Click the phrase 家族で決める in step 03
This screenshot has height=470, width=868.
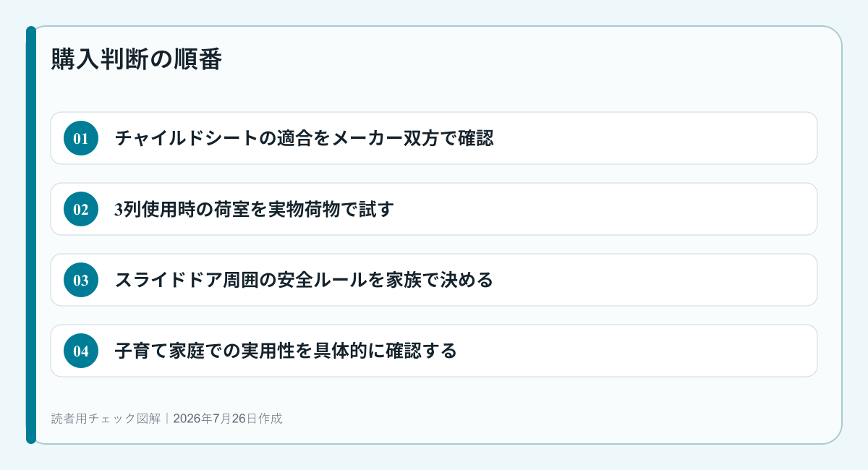[x=439, y=280]
